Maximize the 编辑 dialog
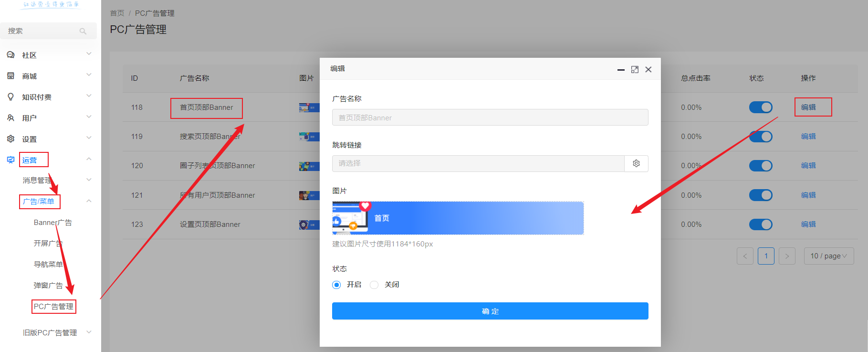 (635, 70)
